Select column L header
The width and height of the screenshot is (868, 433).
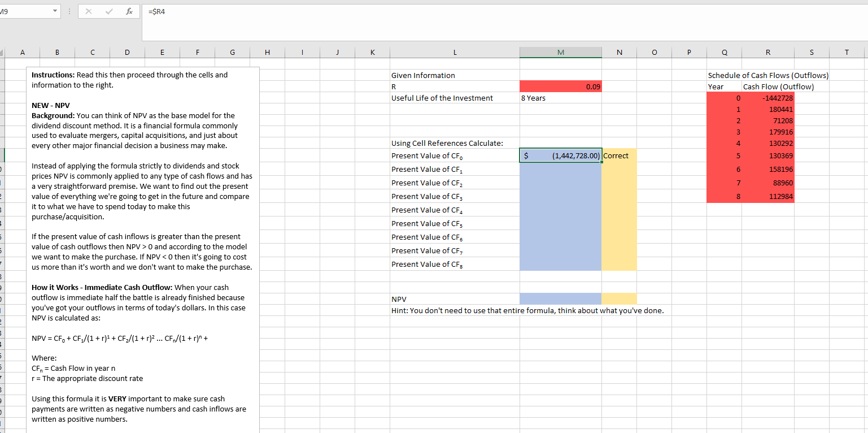click(455, 53)
